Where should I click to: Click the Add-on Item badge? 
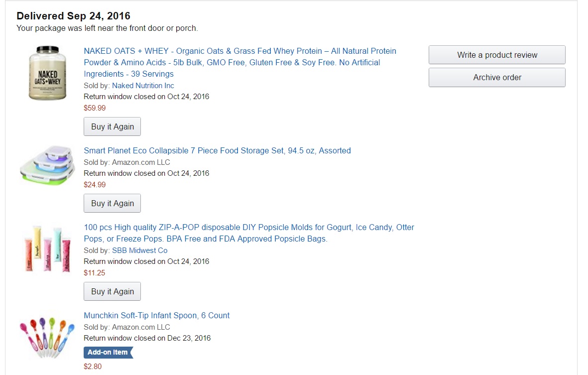point(108,352)
